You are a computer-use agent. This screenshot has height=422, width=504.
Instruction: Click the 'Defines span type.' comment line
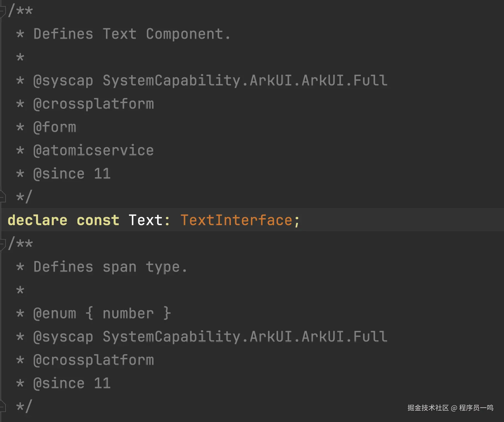[x=110, y=267]
